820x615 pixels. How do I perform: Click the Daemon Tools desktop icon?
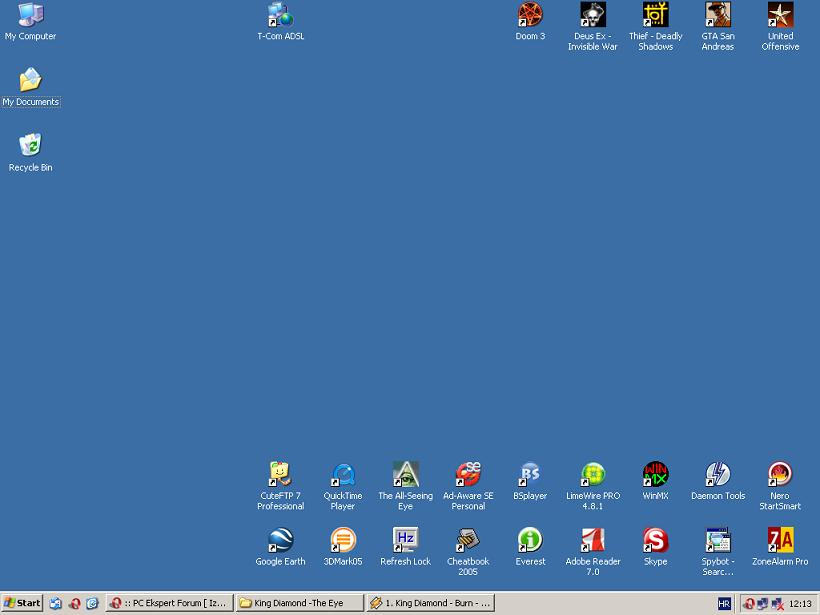718,475
